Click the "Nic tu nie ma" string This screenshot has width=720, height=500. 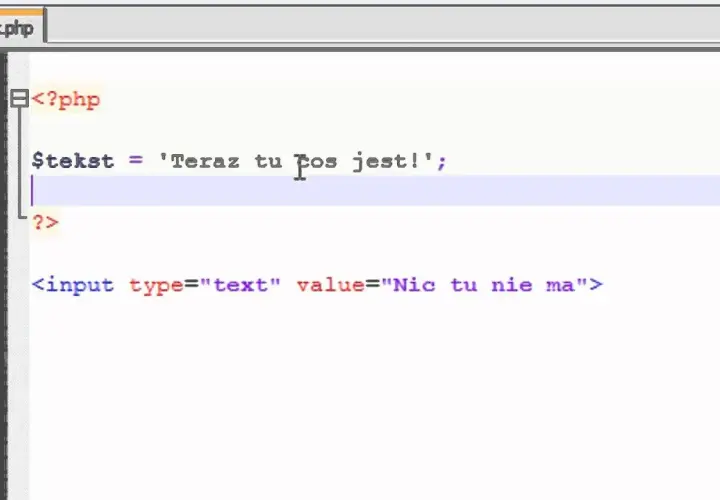[484, 285]
